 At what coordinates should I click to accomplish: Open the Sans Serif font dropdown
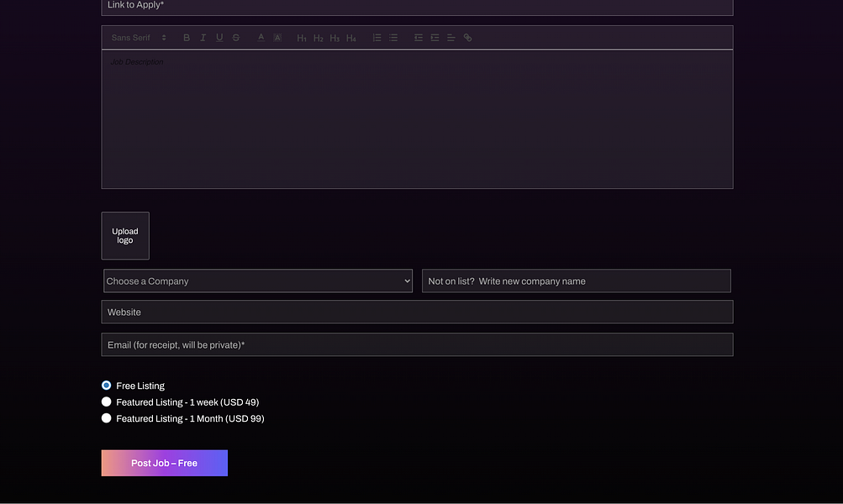(x=139, y=38)
